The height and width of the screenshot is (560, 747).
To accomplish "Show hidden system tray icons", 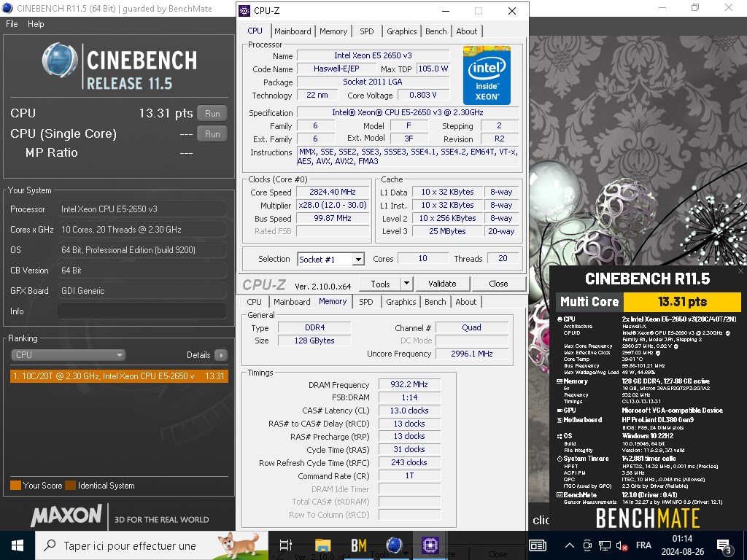I will [x=570, y=545].
